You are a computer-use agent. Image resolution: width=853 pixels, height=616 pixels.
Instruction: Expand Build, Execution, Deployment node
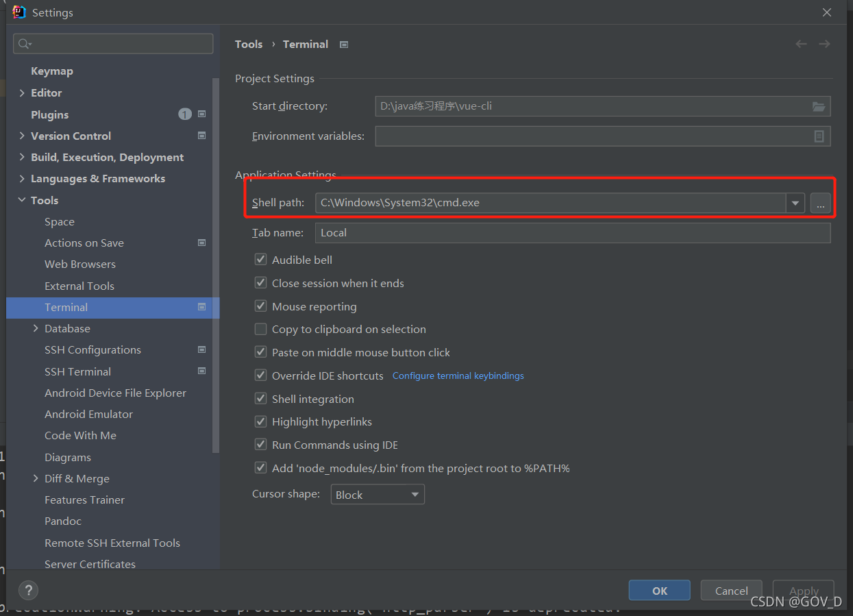[x=23, y=157]
